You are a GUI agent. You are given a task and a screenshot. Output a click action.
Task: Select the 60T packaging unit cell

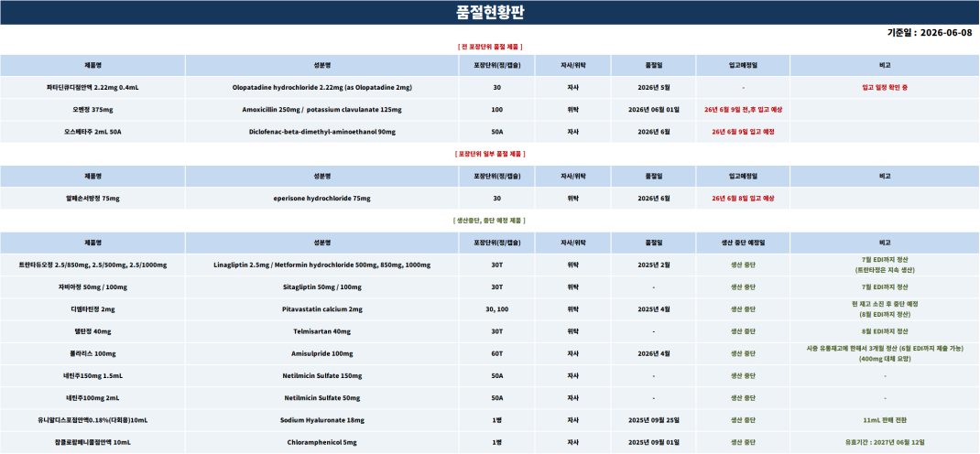click(x=497, y=354)
